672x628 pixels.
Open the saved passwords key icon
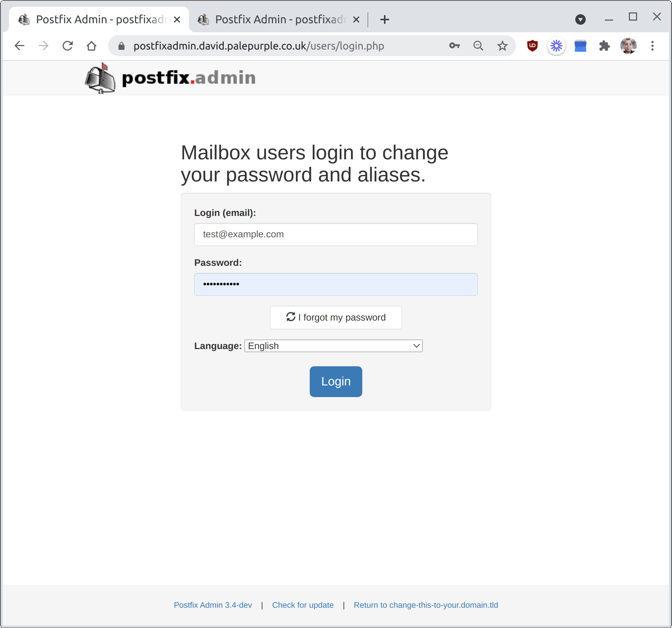pyautogui.click(x=454, y=46)
